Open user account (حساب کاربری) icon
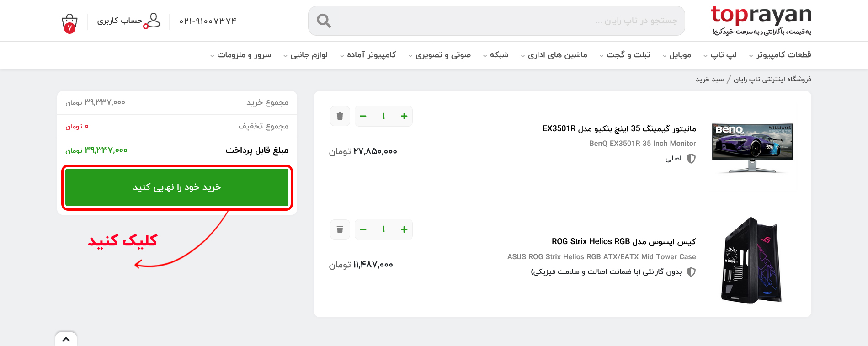868x346 pixels. [x=152, y=21]
